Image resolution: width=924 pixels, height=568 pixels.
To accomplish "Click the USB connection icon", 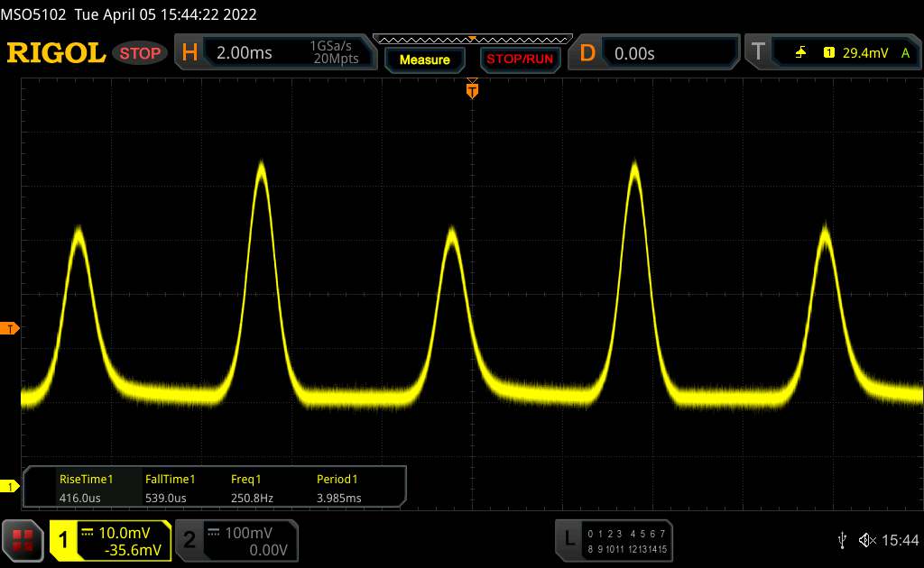I will 842,540.
